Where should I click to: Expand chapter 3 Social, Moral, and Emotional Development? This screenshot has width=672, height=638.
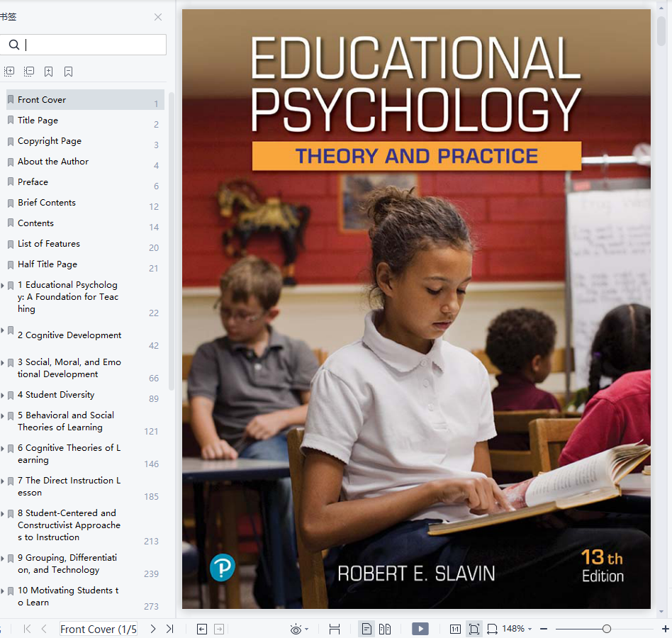(2, 362)
